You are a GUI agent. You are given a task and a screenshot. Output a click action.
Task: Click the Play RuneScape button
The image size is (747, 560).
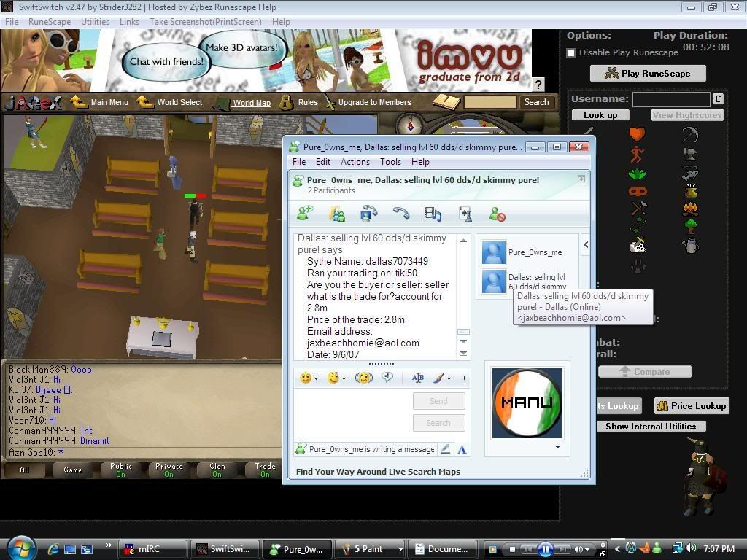coord(648,74)
